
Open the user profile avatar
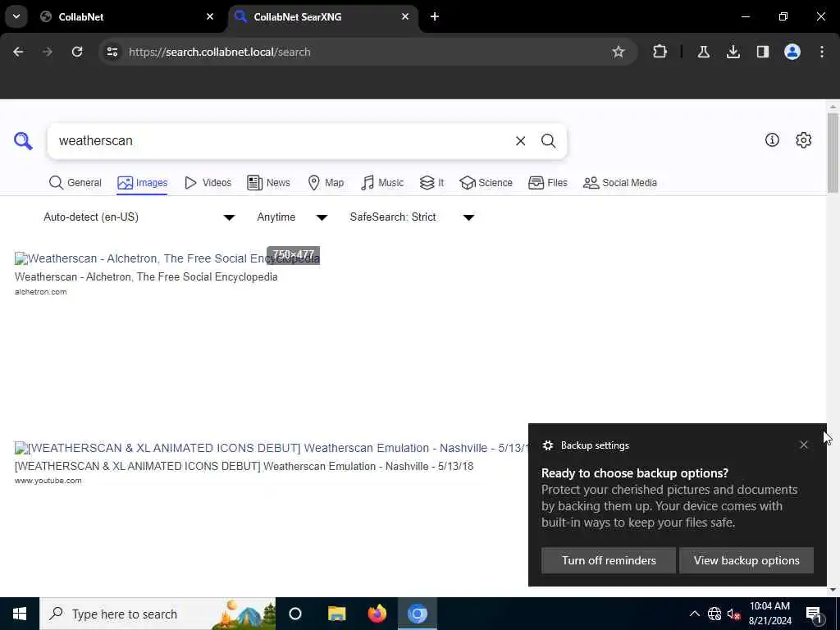[x=792, y=52]
